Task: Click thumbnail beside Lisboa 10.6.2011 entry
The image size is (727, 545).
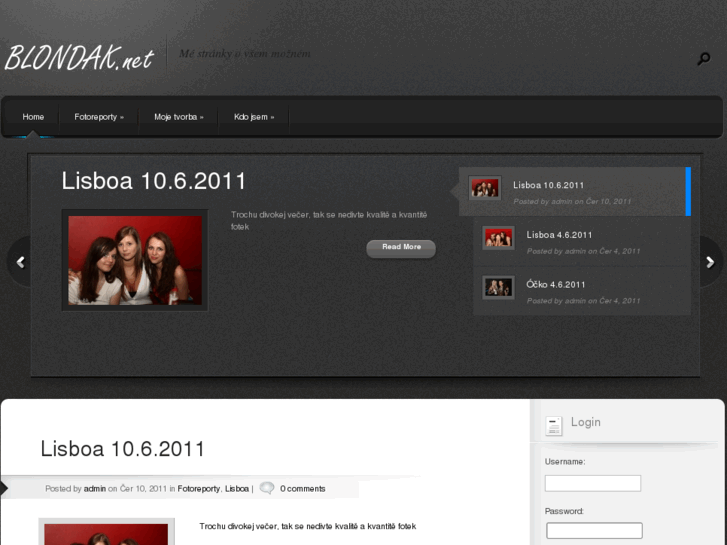Action: [485, 188]
